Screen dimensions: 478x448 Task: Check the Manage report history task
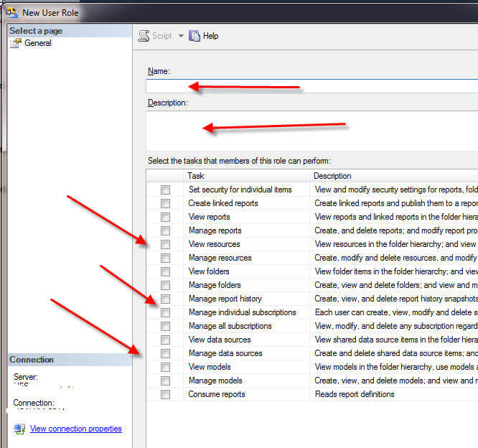(x=166, y=299)
